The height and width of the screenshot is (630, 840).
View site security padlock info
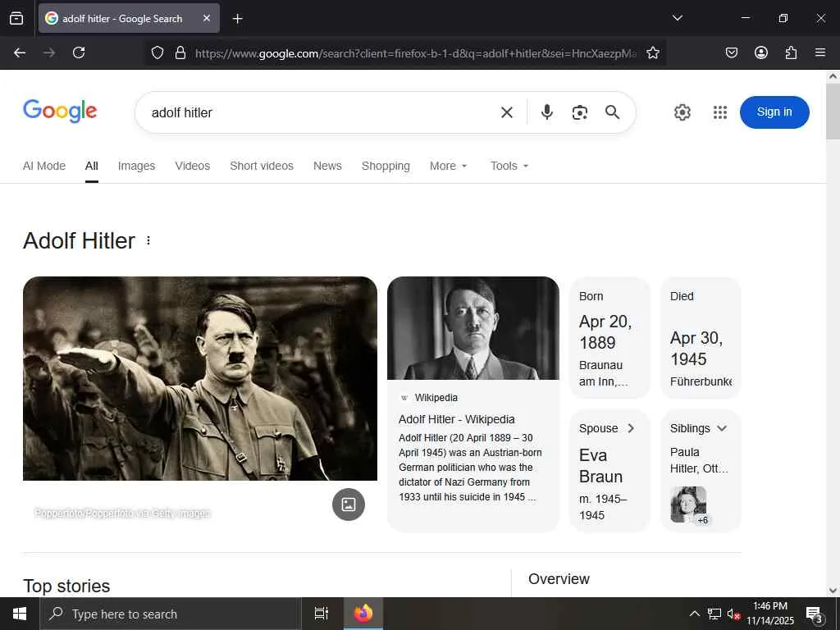(180, 52)
